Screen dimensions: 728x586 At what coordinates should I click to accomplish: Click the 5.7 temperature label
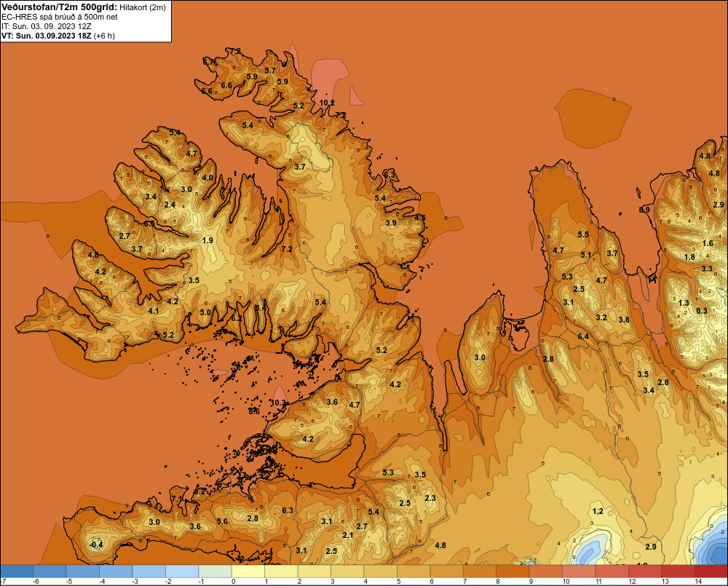click(x=270, y=71)
